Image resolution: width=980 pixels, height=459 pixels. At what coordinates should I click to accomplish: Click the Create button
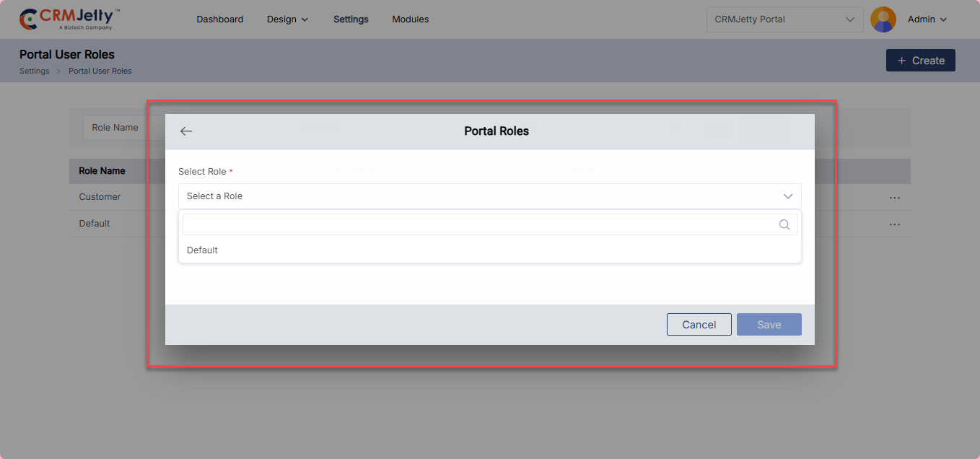click(920, 61)
